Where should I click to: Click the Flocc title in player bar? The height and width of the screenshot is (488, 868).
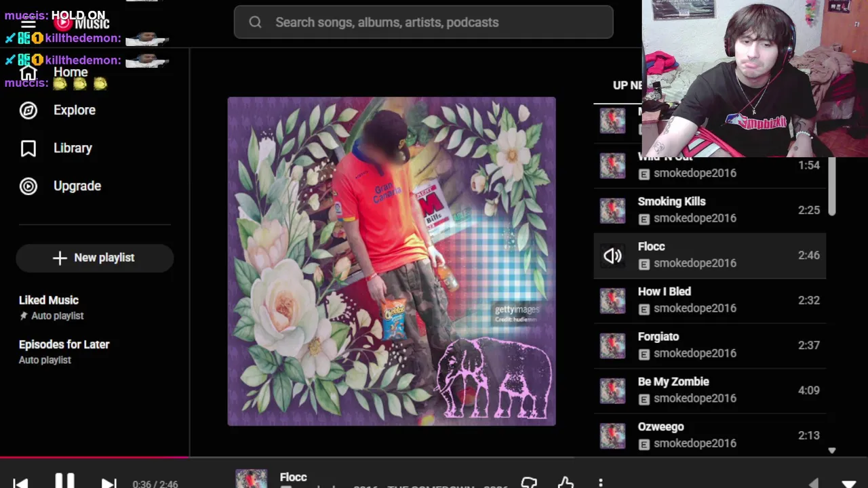pyautogui.click(x=294, y=477)
